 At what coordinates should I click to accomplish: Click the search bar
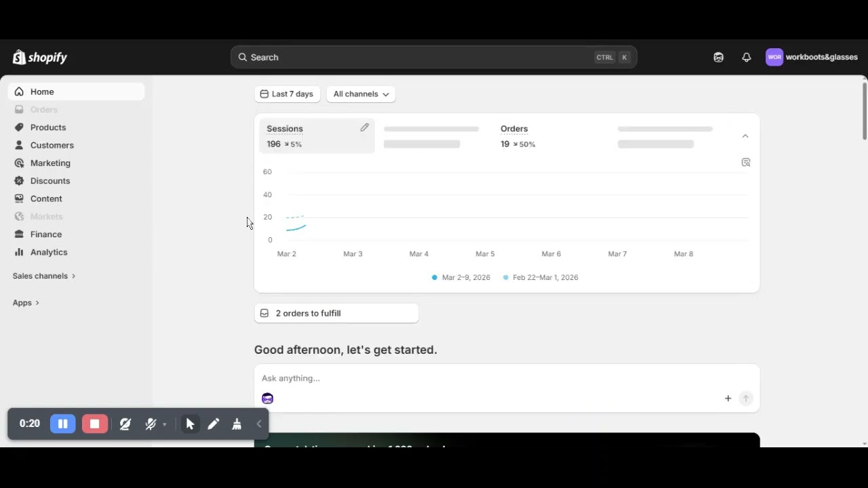pos(433,58)
